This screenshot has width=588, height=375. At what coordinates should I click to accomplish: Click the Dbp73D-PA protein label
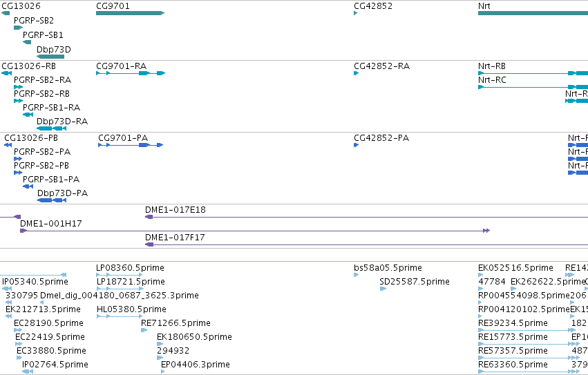63,193
